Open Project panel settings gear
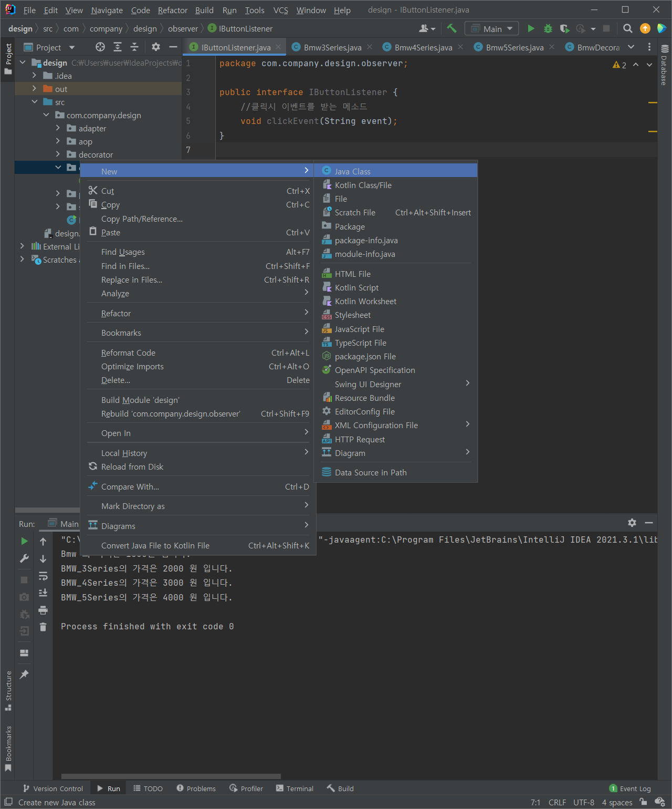This screenshot has height=809, width=672. 156,47
